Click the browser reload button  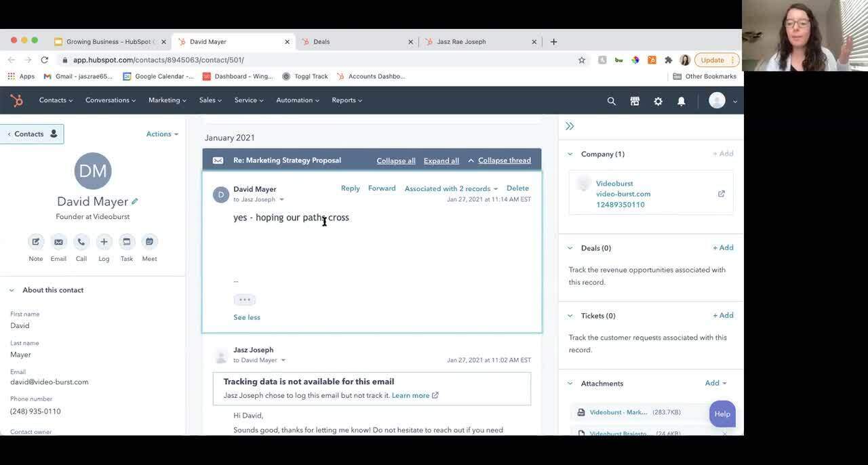coord(45,60)
